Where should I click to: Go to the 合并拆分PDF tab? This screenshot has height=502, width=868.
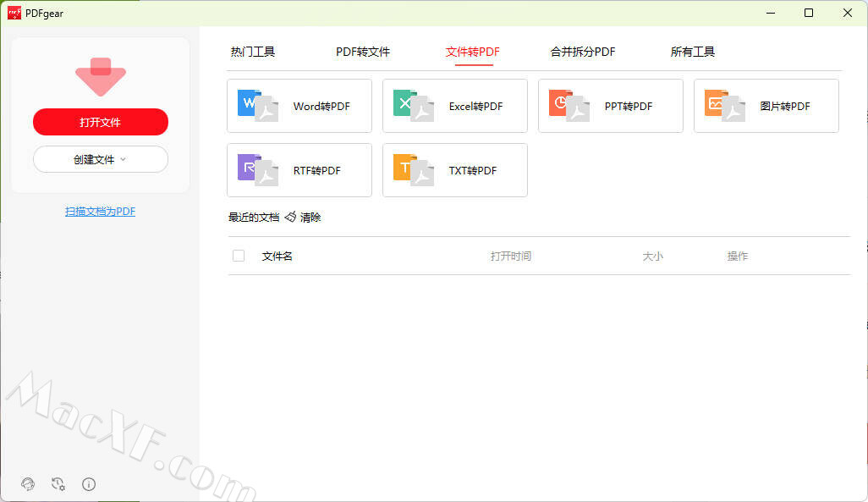(583, 52)
